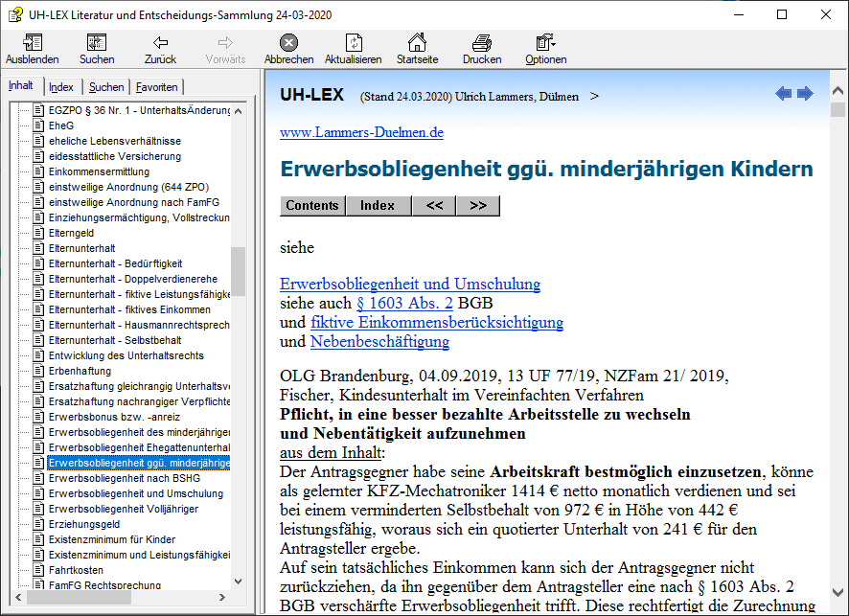Click page icon next to Fahrtkosten

[38, 570]
